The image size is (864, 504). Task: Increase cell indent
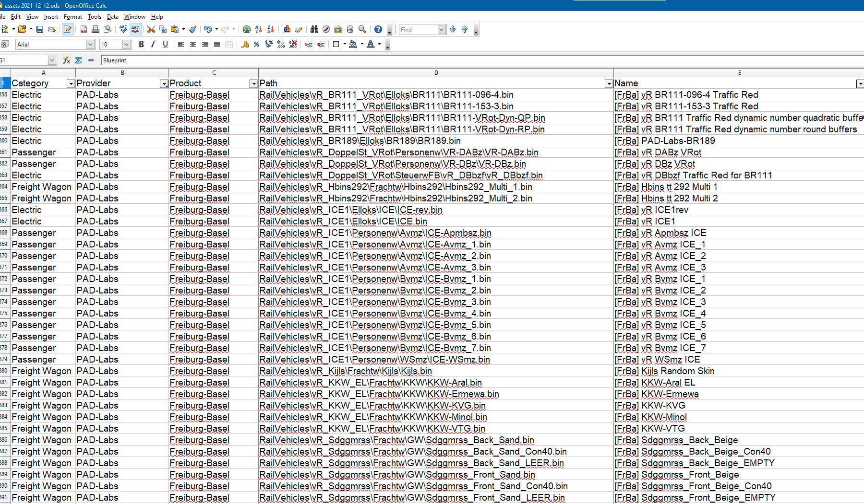pos(321,45)
